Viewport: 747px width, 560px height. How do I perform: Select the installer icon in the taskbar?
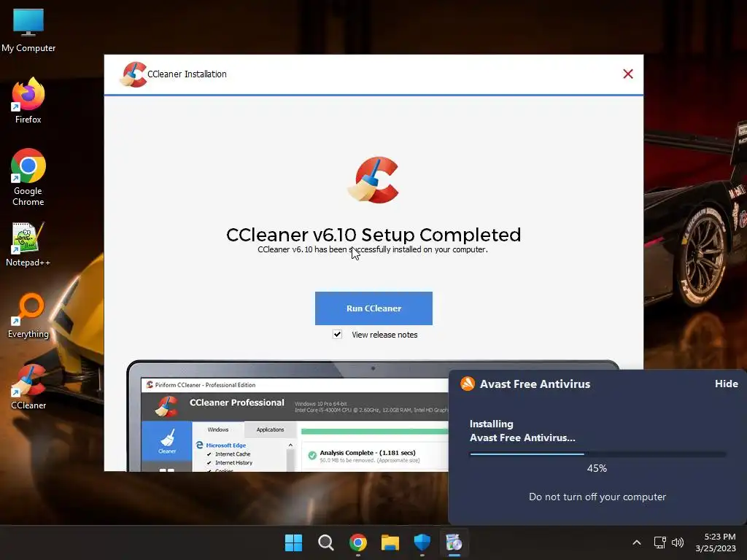click(x=454, y=542)
